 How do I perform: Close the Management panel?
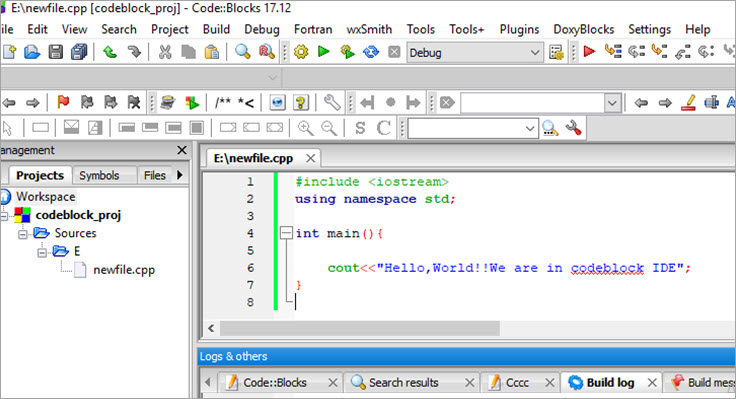(x=182, y=150)
